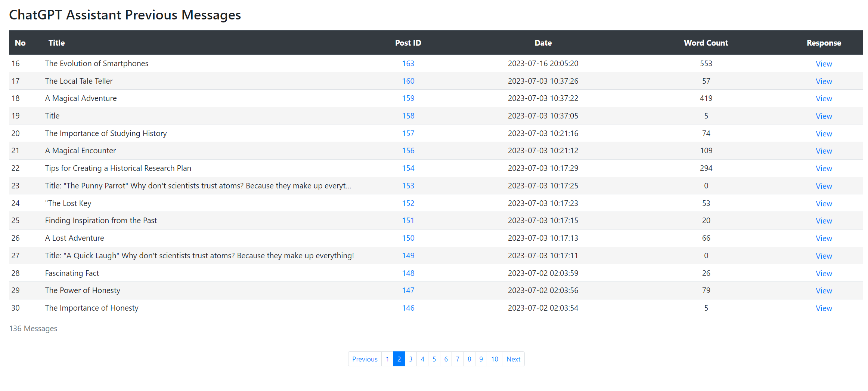The width and height of the screenshot is (868, 391).
Task: Open Post ID 146 link
Action: coord(408,308)
